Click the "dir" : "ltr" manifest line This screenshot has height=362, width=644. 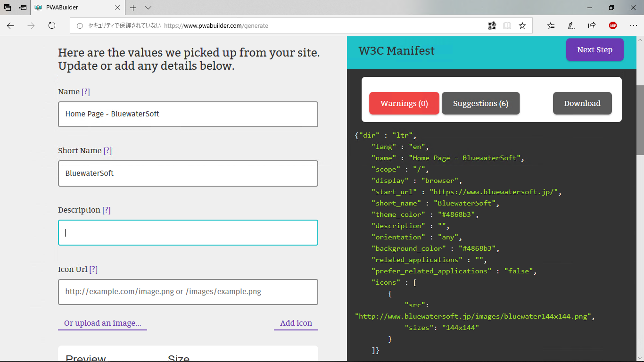(386, 135)
